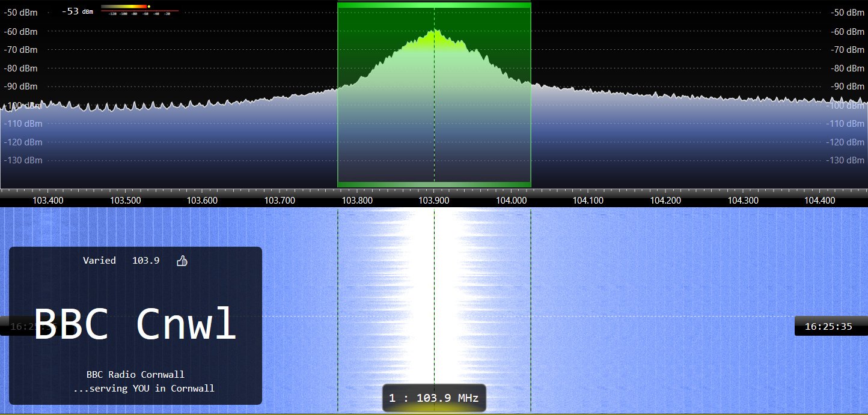Click the '103.9' frequency in the RDS panel

coord(145,260)
